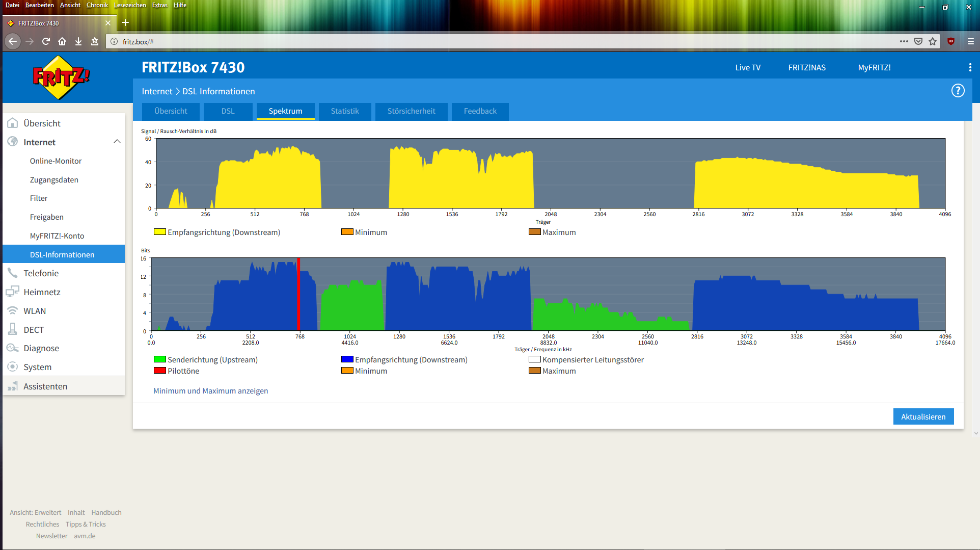Screen dimensions: 980x550
Task: Click the Pocket save icon
Action: click(918, 41)
